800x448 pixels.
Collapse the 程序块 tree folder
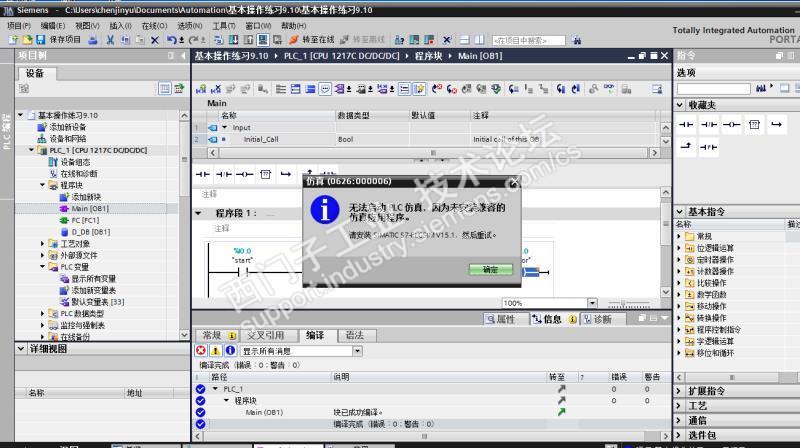coord(42,185)
